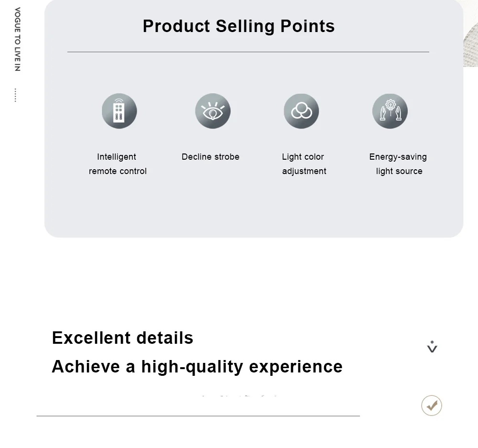This screenshot has height=448, width=478.
Task: Click the 'Product Selling Points' heading
Action: (x=239, y=26)
